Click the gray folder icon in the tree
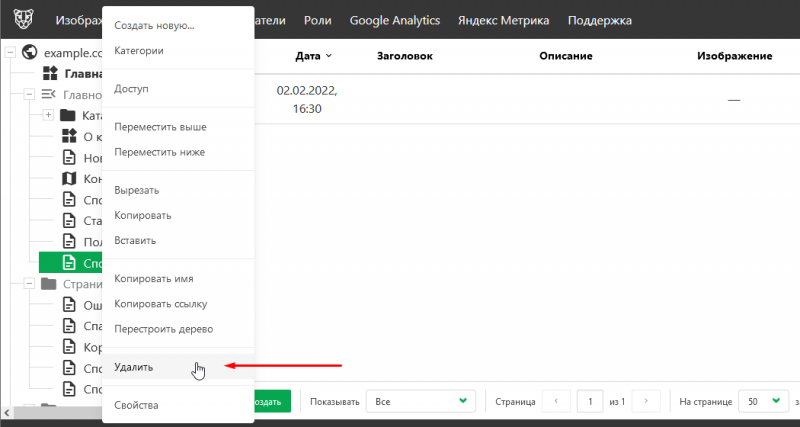 [x=48, y=283]
